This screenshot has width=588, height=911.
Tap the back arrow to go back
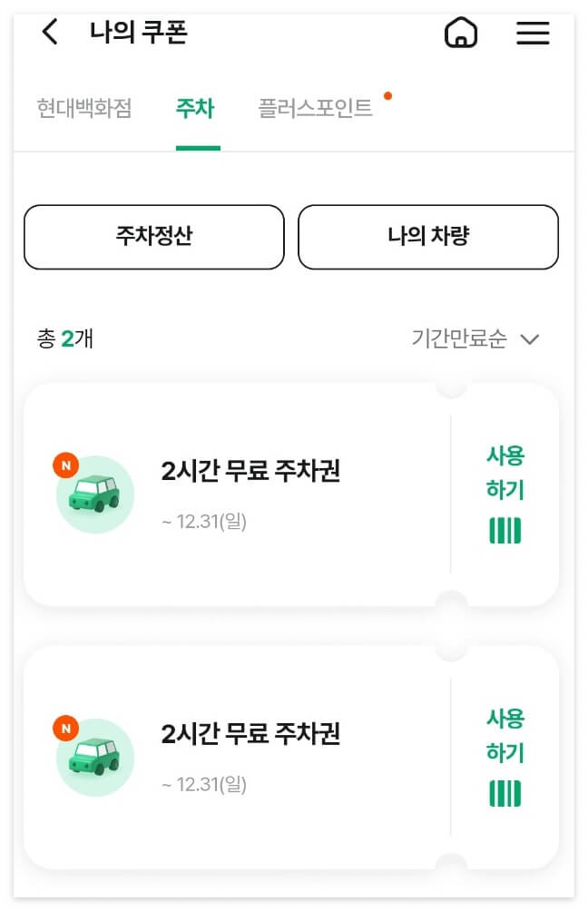[x=48, y=32]
